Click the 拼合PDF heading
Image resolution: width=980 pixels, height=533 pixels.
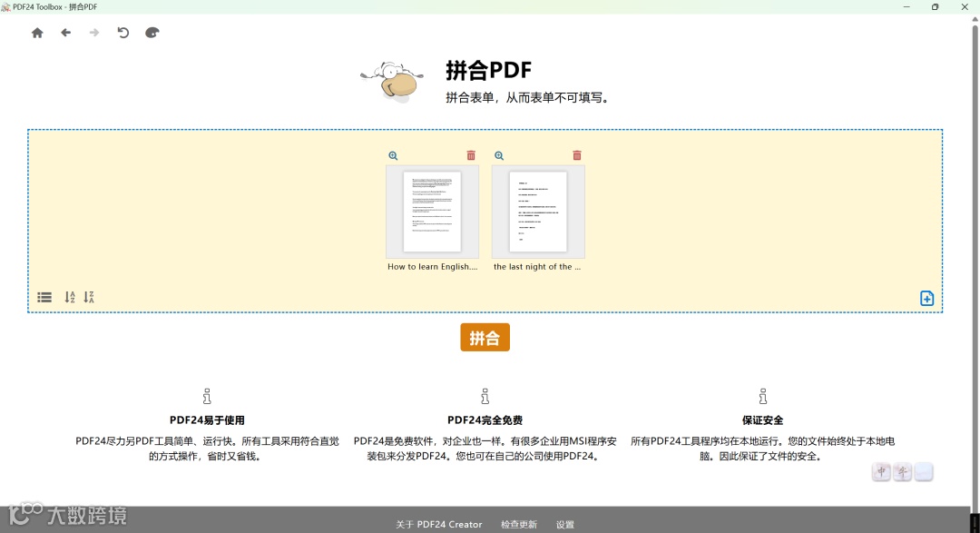tap(489, 70)
